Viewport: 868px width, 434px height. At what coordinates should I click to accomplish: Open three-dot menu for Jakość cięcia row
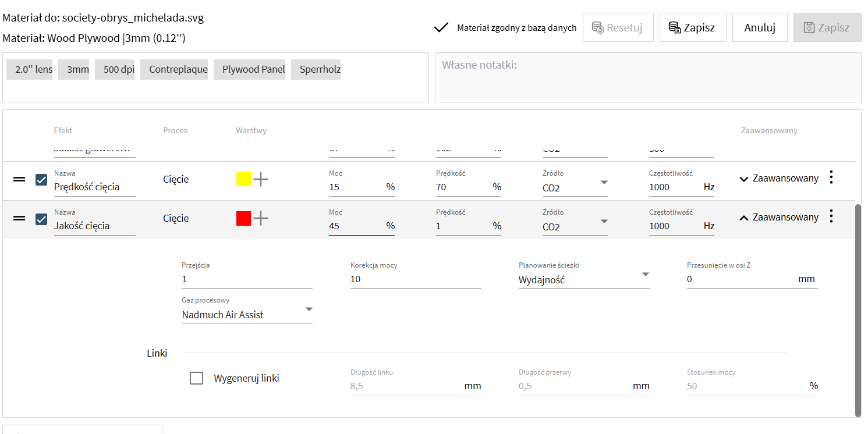[x=831, y=217]
